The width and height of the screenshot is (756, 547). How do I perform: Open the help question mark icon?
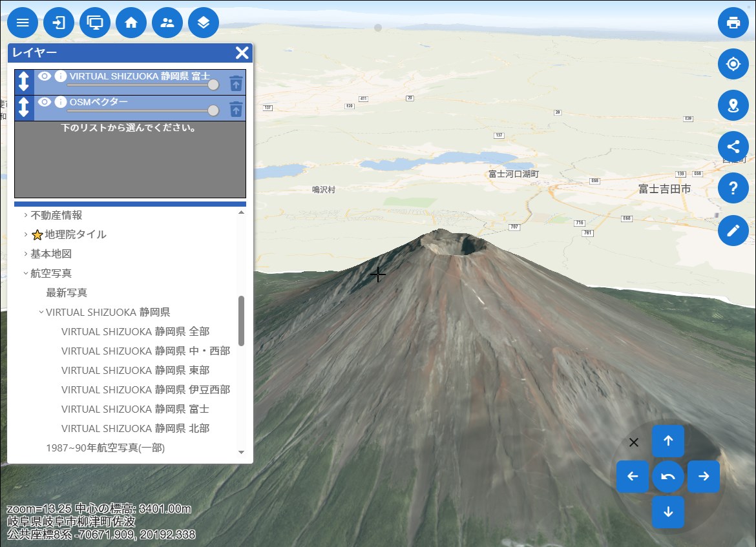733,189
